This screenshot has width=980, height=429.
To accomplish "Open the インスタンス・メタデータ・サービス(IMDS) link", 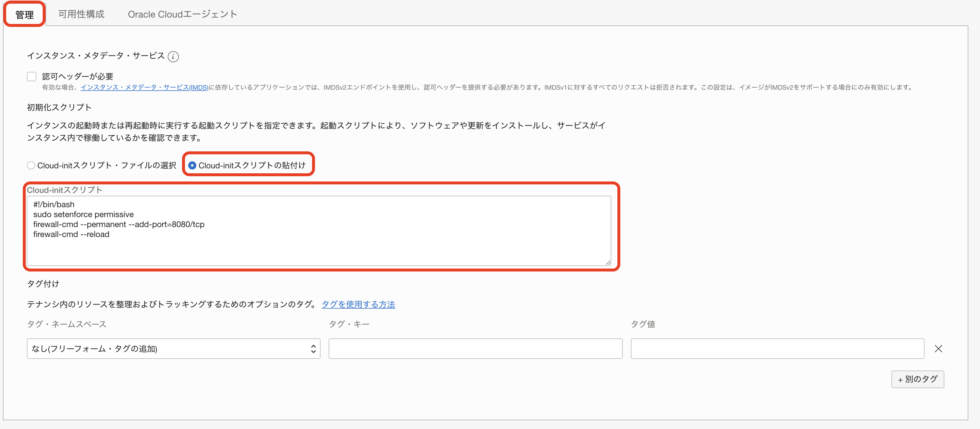I will click(x=144, y=88).
